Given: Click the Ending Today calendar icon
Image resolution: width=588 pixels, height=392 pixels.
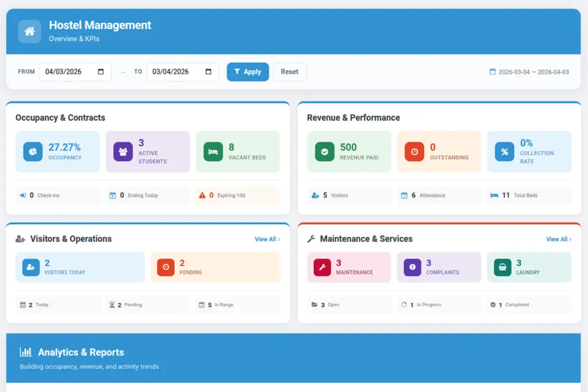Looking at the screenshot, I should coord(113,195).
